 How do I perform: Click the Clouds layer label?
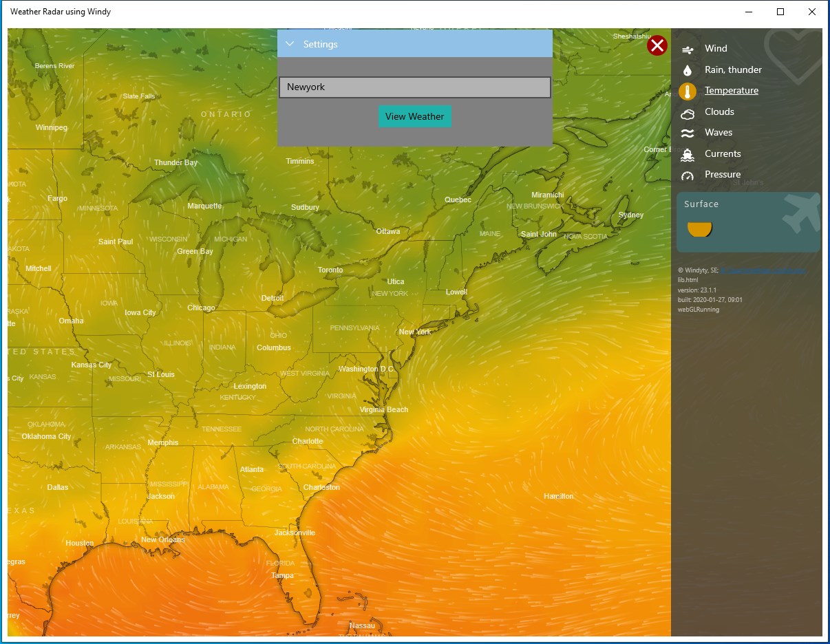point(719,112)
